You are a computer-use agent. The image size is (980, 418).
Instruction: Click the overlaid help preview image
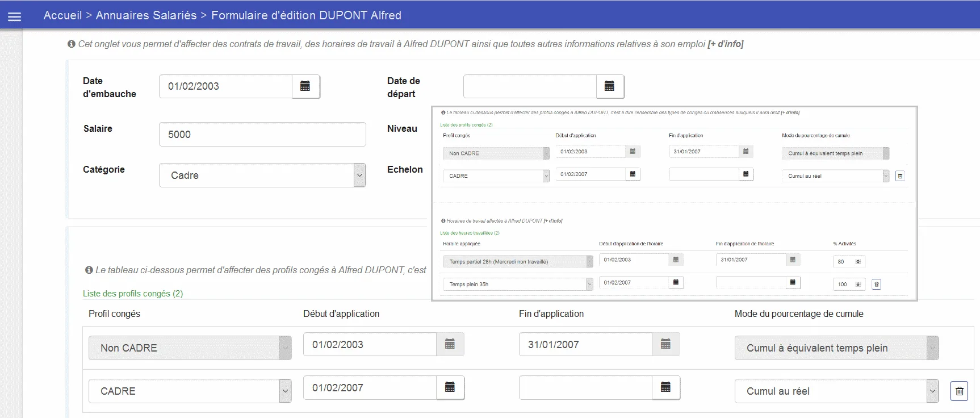[675, 203]
